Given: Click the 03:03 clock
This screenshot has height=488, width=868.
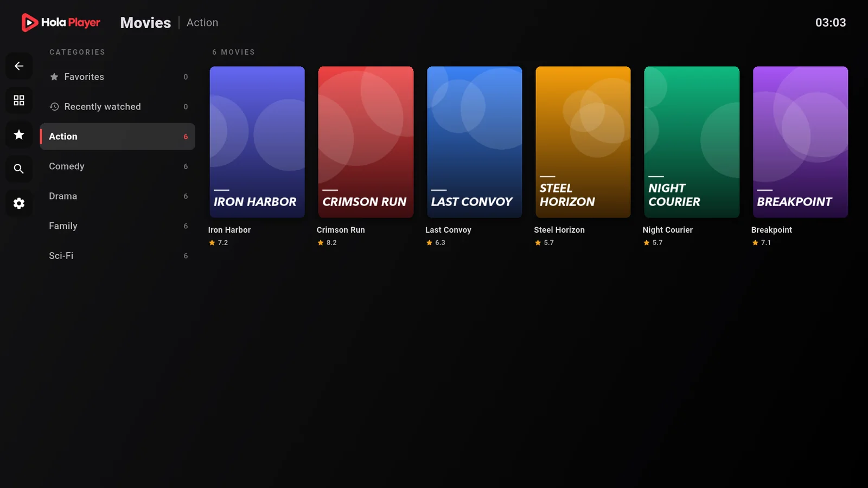Looking at the screenshot, I should coord(831,23).
